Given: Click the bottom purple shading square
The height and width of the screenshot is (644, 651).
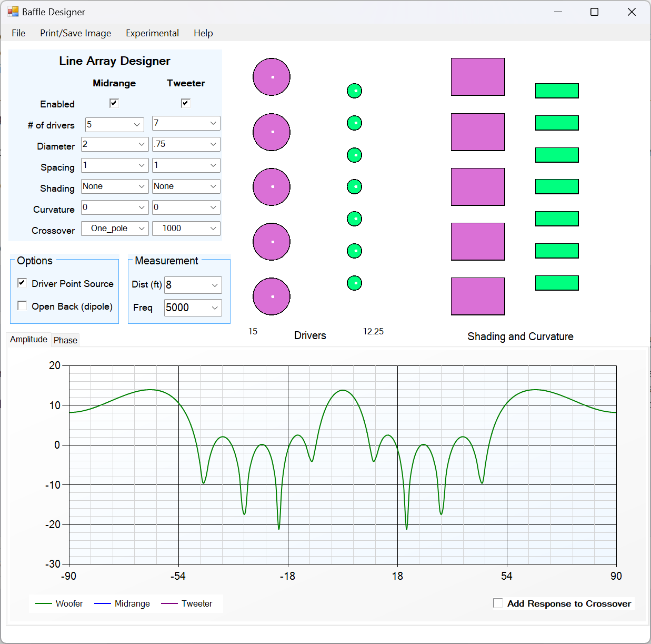Looking at the screenshot, I should click(x=478, y=296).
